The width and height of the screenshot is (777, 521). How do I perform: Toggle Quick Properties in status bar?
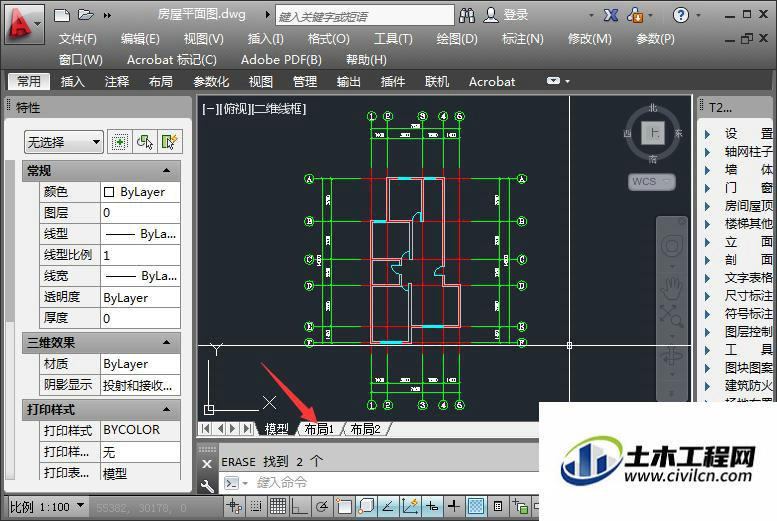point(498,506)
